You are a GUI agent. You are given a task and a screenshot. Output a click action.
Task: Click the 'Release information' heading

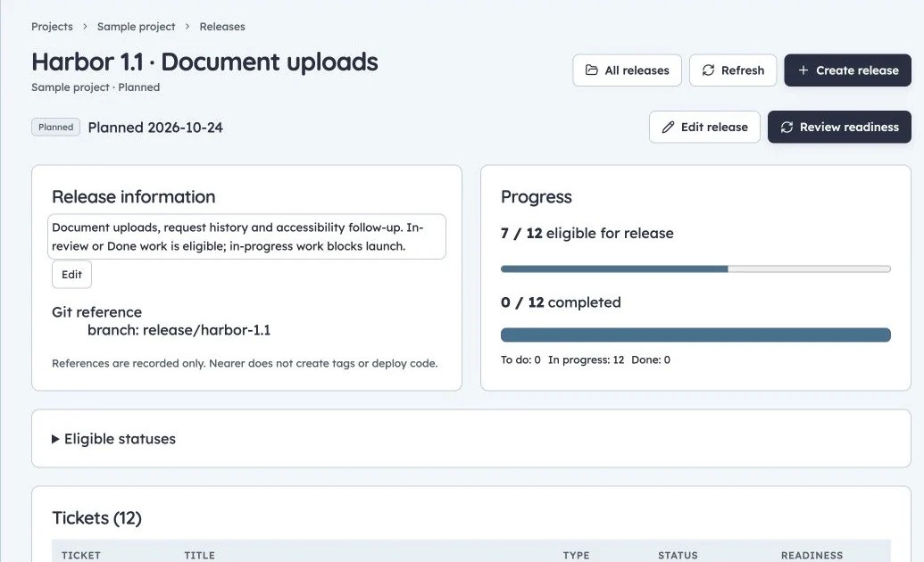tap(134, 197)
